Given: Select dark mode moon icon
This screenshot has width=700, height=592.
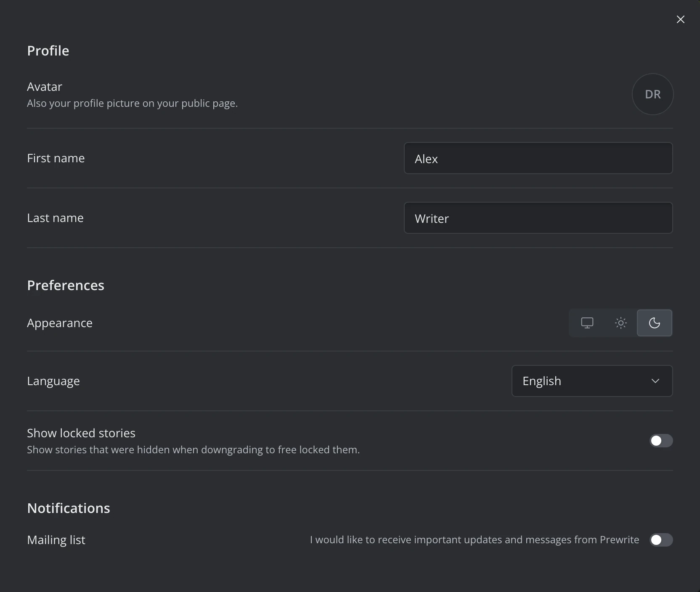Looking at the screenshot, I should coord(655,323).
